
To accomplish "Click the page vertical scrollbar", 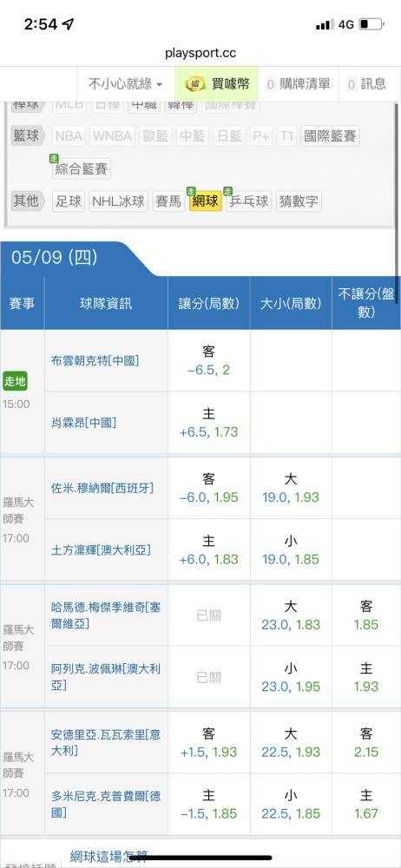I will (398, 202).
